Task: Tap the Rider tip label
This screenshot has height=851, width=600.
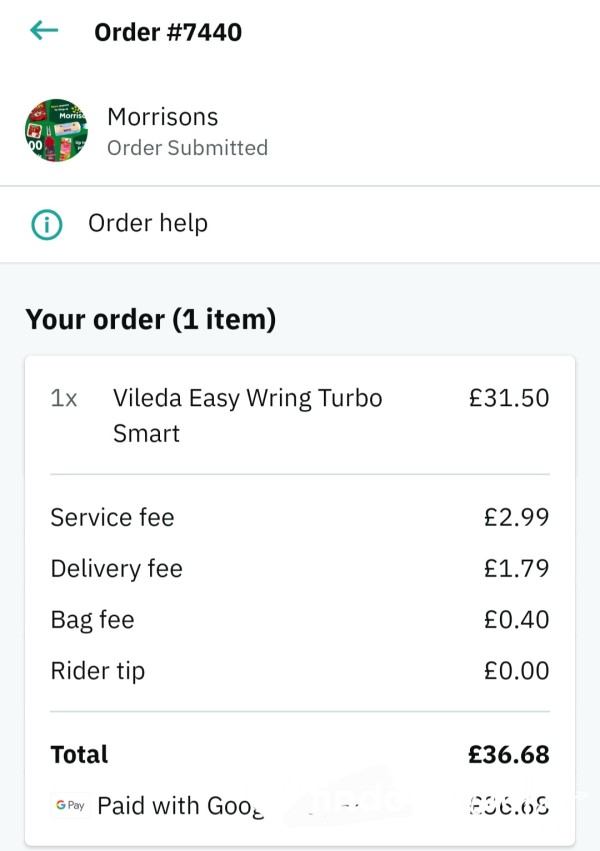Action: tap(98, 671)
